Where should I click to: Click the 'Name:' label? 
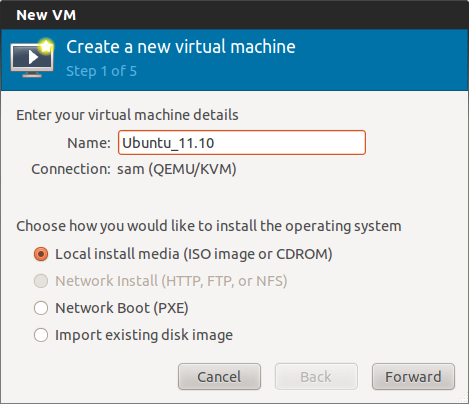tap(89, 143)
